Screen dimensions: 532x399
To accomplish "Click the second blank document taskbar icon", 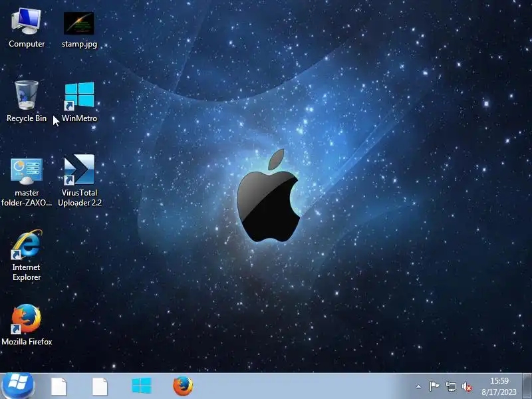I will (100, 386).
